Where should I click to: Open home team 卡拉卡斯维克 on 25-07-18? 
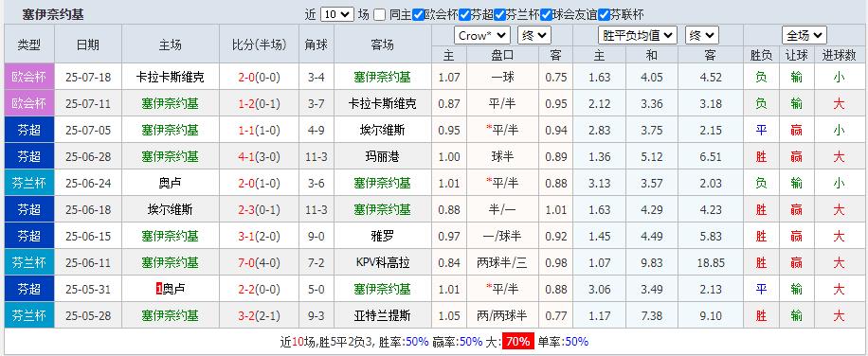pos(170,77)
